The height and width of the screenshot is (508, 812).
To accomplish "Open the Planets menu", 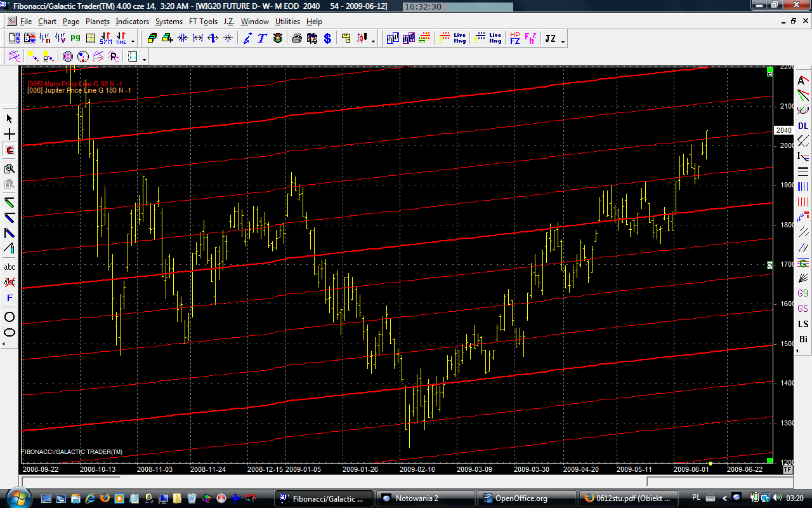I will pos(98,22).
